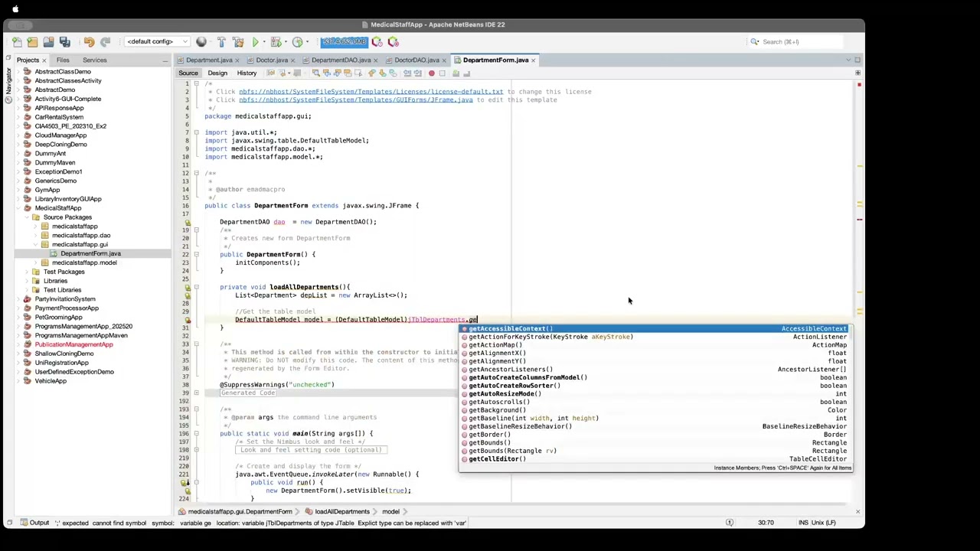Select DepartmentForm.java in project tree
This screenshot has width=980, height=551.
click(x=90, y=253)
